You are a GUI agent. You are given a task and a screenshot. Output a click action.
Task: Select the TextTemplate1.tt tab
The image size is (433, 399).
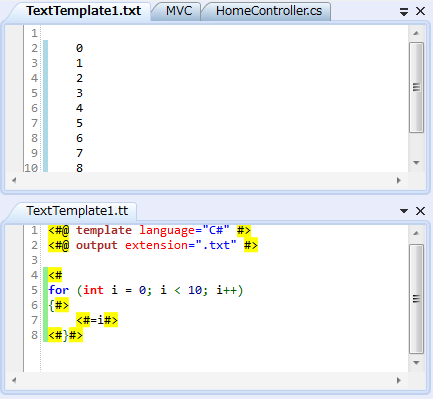coord(77,211)
